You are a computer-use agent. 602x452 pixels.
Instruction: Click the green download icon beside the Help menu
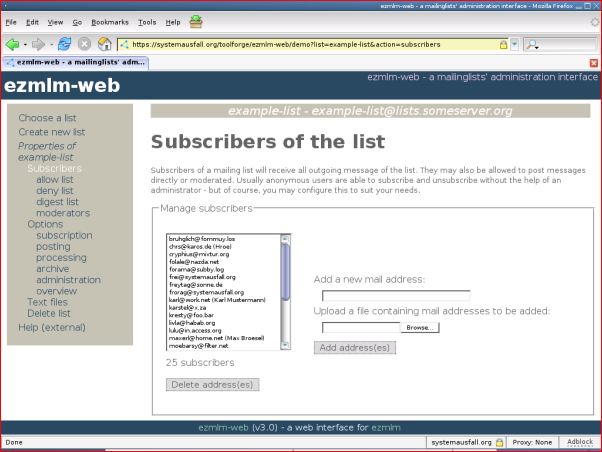point(196,22)
